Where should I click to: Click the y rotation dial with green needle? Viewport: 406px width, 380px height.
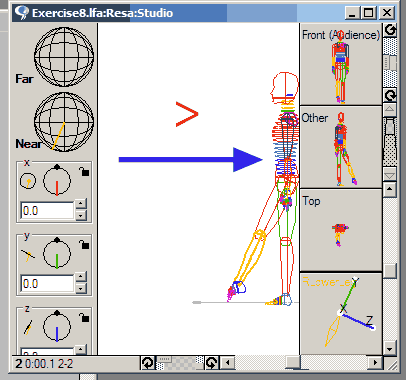57,254
